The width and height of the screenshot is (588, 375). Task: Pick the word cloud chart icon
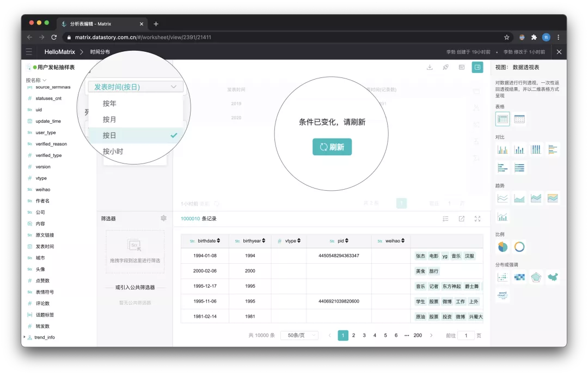503,295
